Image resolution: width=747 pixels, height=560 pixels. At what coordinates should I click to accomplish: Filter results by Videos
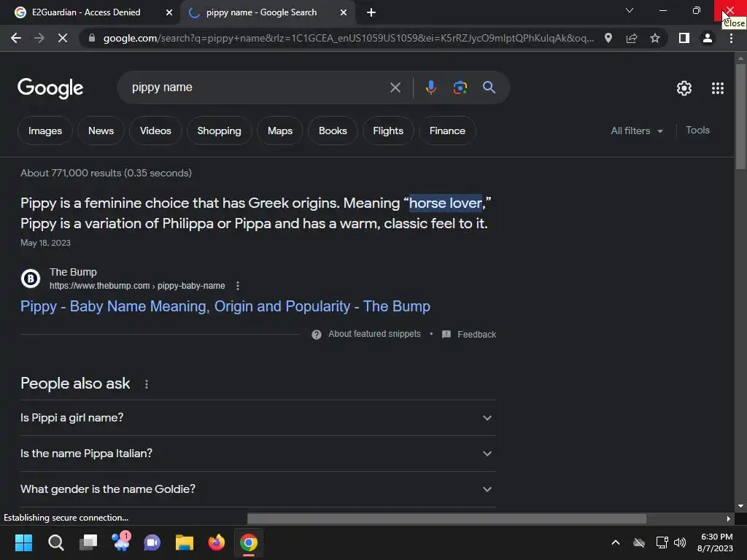pyautogui.click(x=155, y=131)
